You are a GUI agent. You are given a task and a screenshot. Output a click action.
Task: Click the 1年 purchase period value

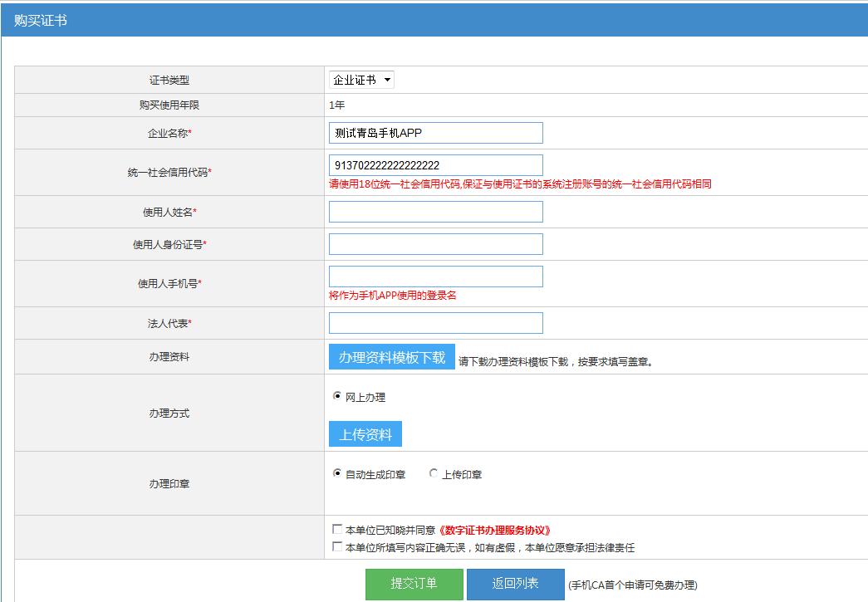click(336, 105)
